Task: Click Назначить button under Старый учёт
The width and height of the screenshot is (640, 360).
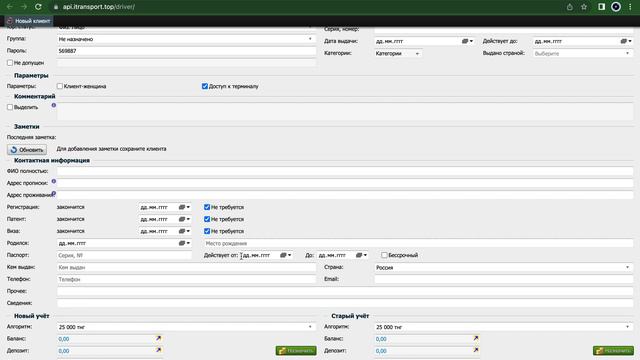Action: (x=613, y=351)
